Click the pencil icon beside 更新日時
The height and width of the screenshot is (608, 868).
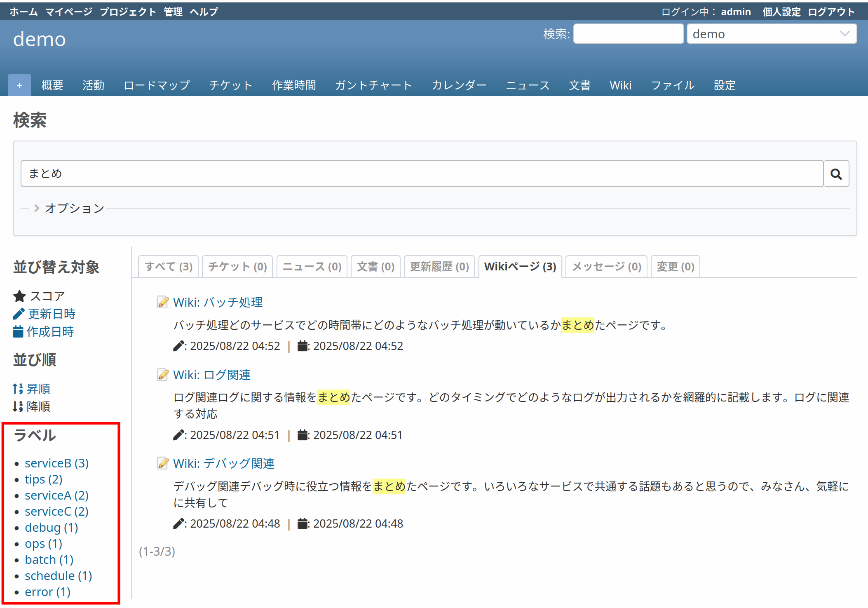coord(18,313)
